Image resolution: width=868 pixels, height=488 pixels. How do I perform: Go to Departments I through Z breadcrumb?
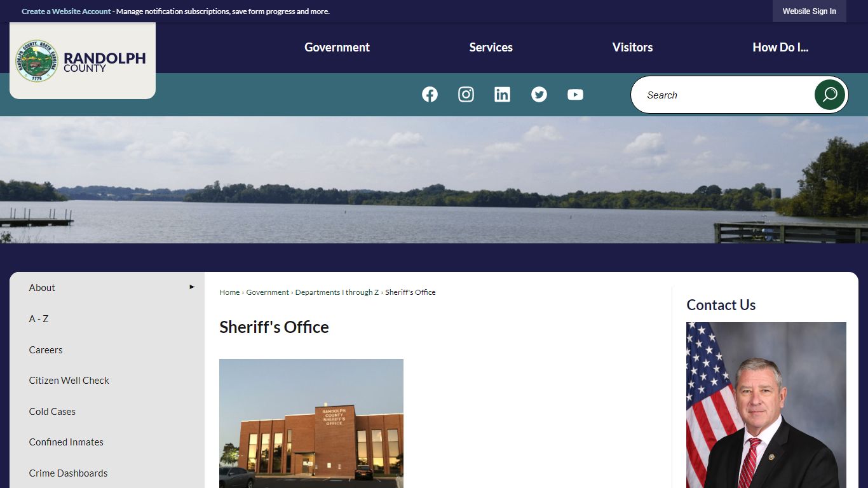point(337,292)
